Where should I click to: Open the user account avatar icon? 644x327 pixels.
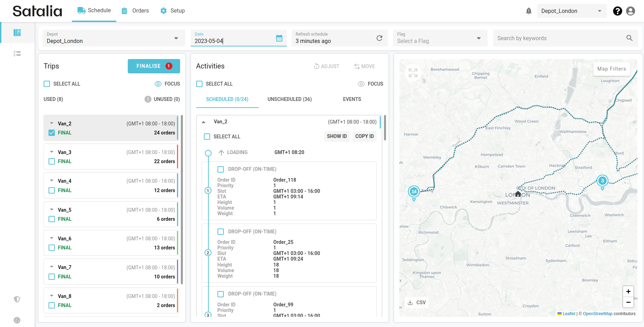(630, 11)
